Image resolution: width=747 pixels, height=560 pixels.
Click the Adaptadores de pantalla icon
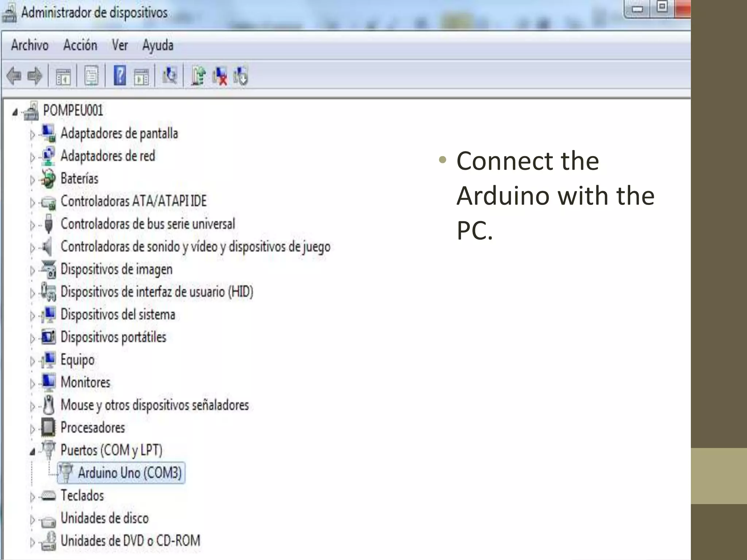[x=49, y=133]
